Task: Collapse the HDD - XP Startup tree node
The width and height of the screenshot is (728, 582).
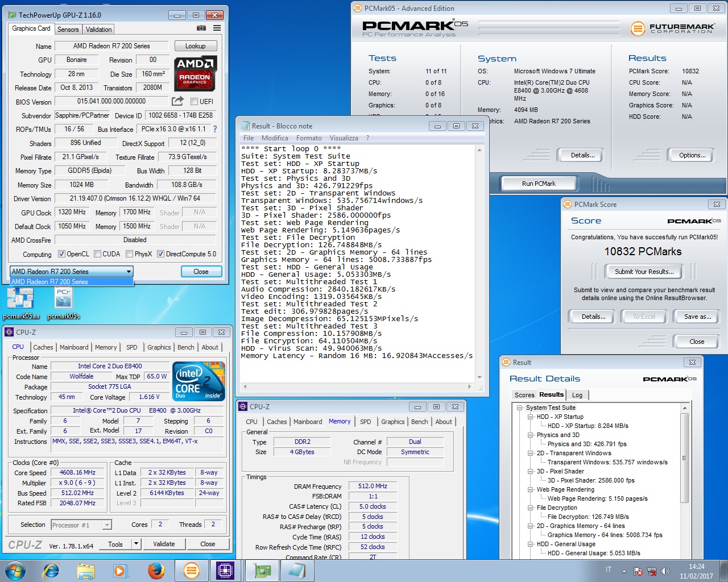Action: point(531,417)
